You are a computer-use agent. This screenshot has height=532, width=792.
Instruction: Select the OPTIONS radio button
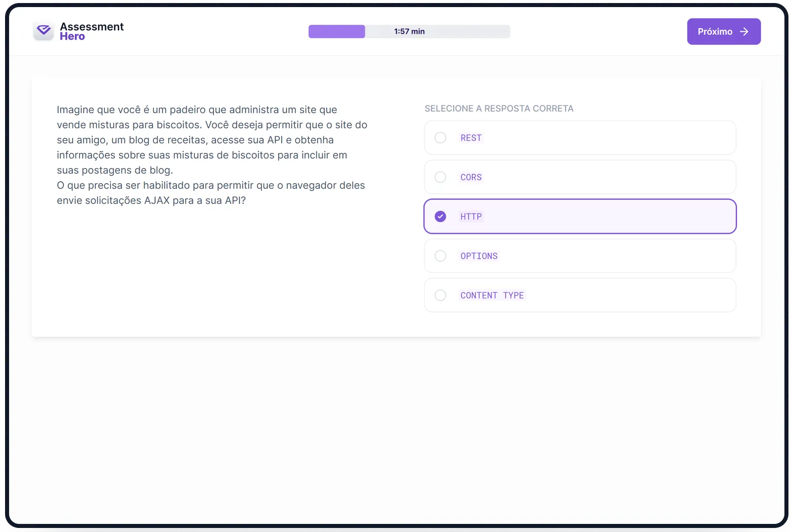pos(440,256)
